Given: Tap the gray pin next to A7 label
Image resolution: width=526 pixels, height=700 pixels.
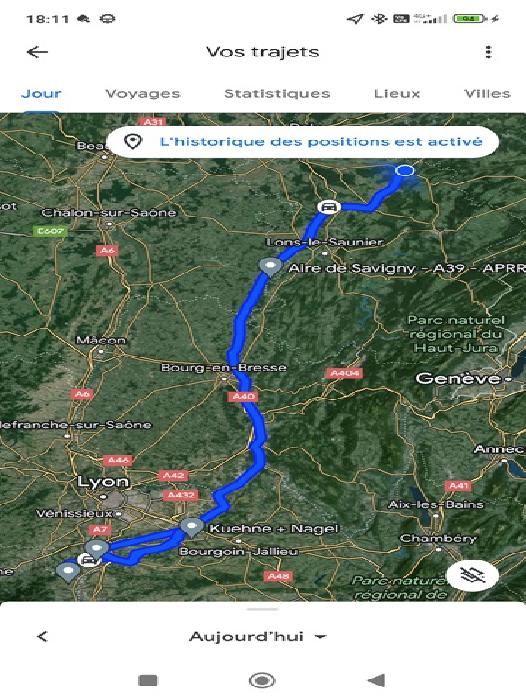Looking at the screenshot, I should point(96,549).
